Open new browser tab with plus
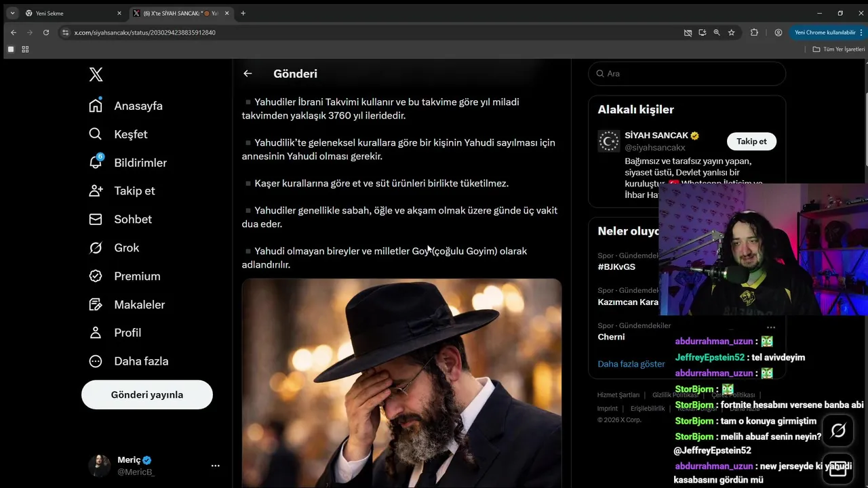This screenshot has width=868, height=488. (243, 13)
